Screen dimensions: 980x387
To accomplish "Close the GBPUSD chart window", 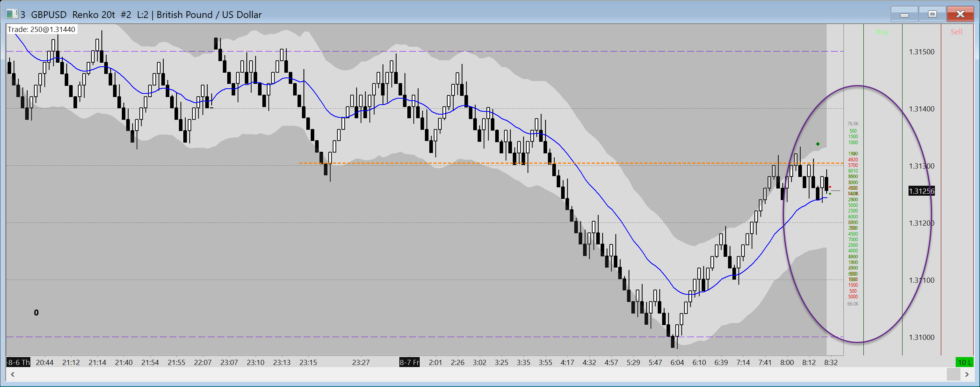I will [x=960, y=14].
